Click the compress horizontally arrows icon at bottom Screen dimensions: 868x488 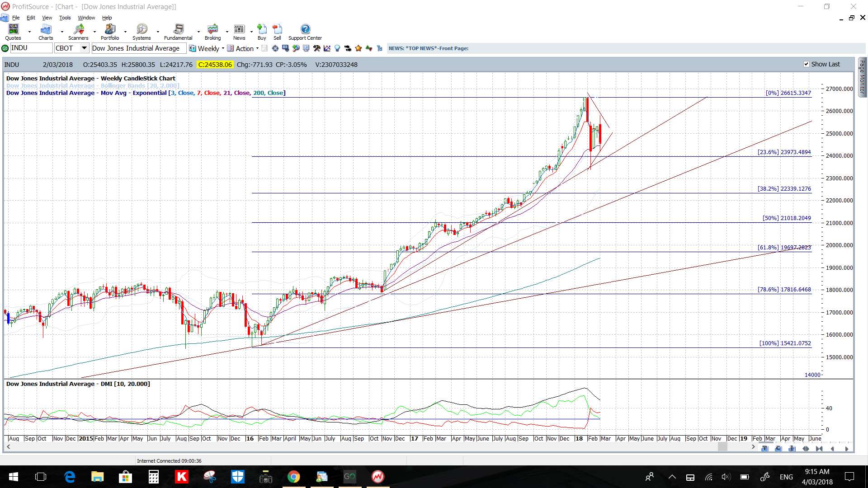pos(819,449)
